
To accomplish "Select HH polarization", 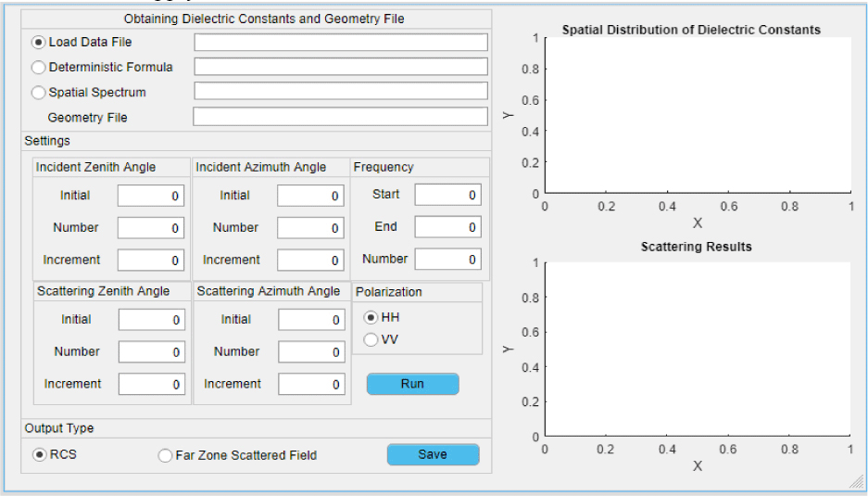I will tap(371, 317).
